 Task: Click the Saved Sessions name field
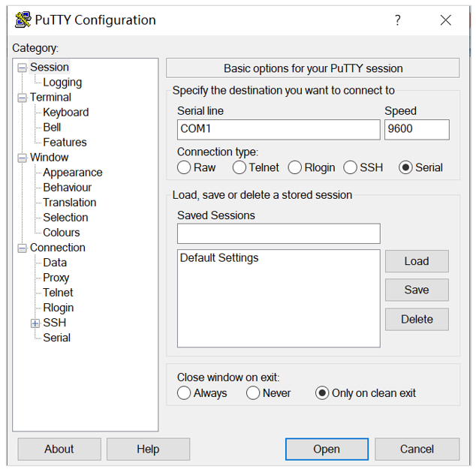[x=279, y=233]
